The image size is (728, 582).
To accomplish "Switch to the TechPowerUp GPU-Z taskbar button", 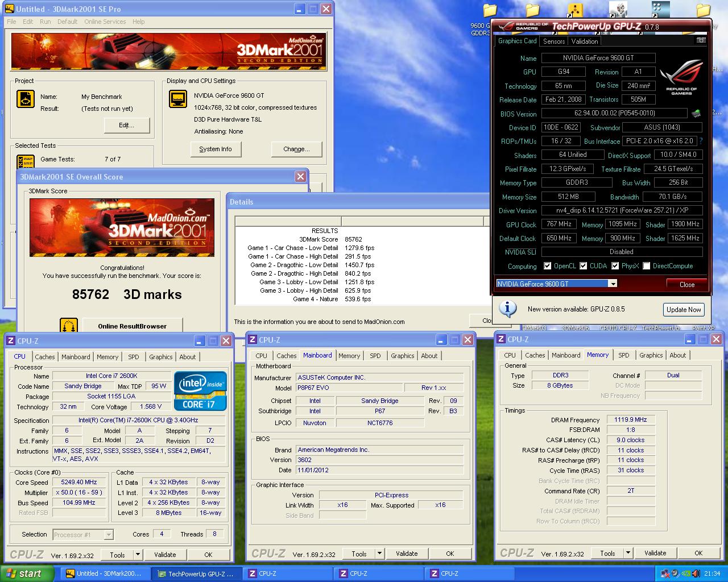I will coord(197,573).
